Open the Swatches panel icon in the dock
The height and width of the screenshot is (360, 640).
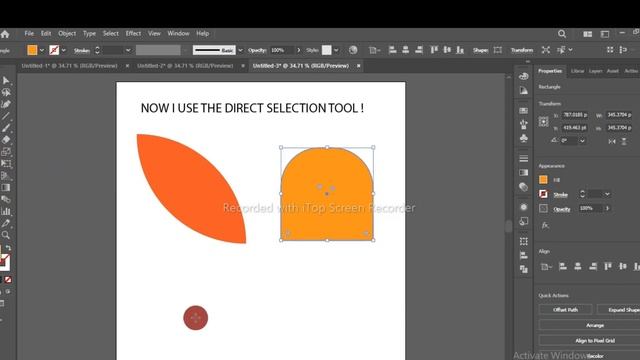point(524,111)
